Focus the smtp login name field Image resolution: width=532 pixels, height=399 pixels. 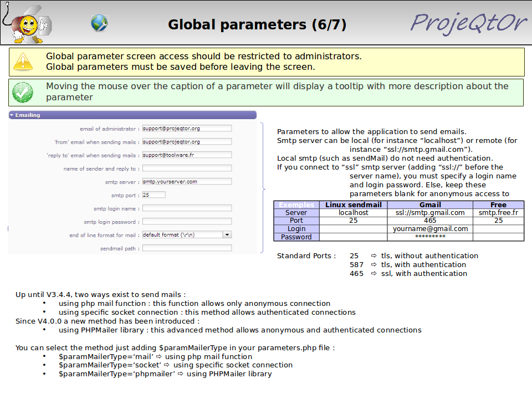(187, 208)
